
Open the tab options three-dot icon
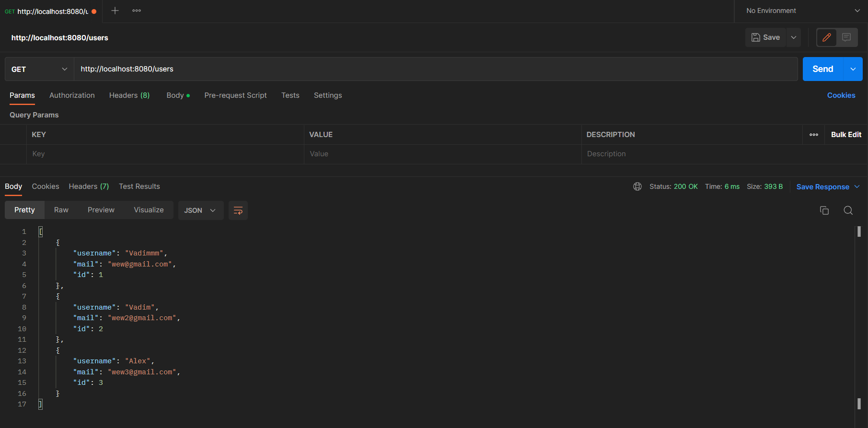(137, 11)
